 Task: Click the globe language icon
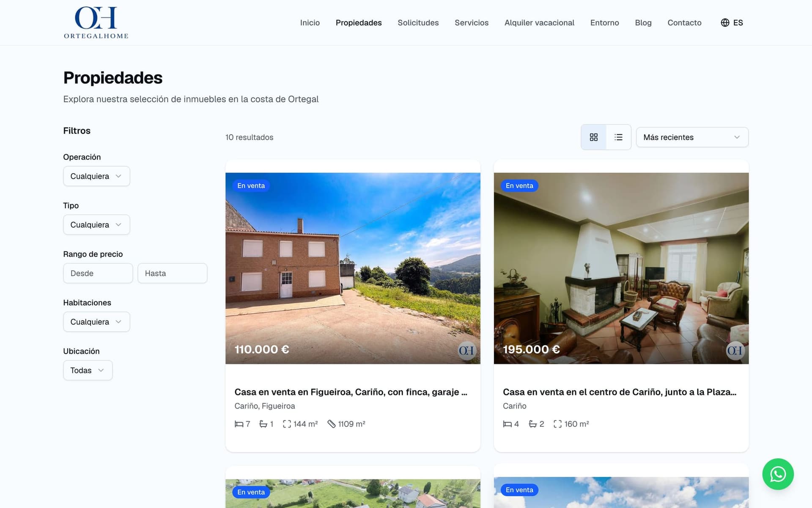point(725,22)
